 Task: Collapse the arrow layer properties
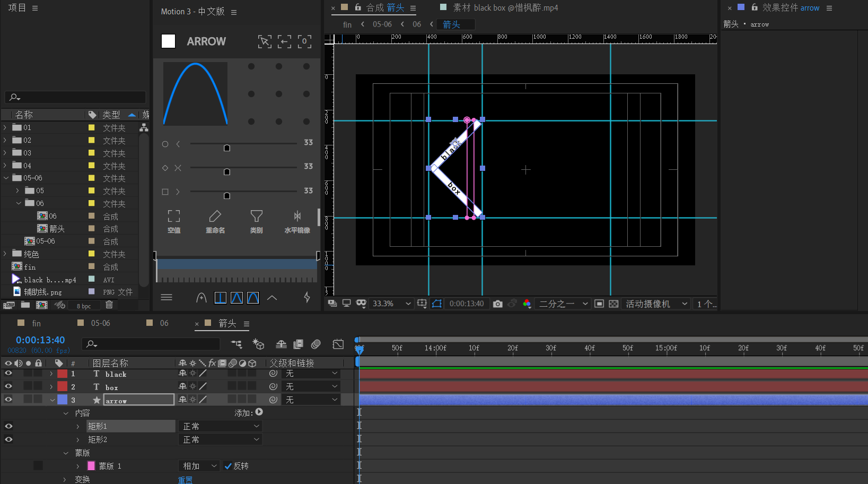[x=52, y=400]
